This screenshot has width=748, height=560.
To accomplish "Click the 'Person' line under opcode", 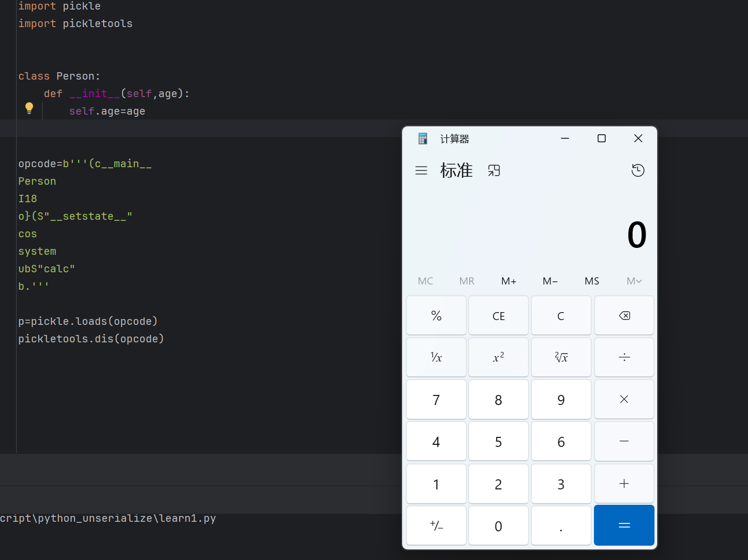I will click(37, 181).
